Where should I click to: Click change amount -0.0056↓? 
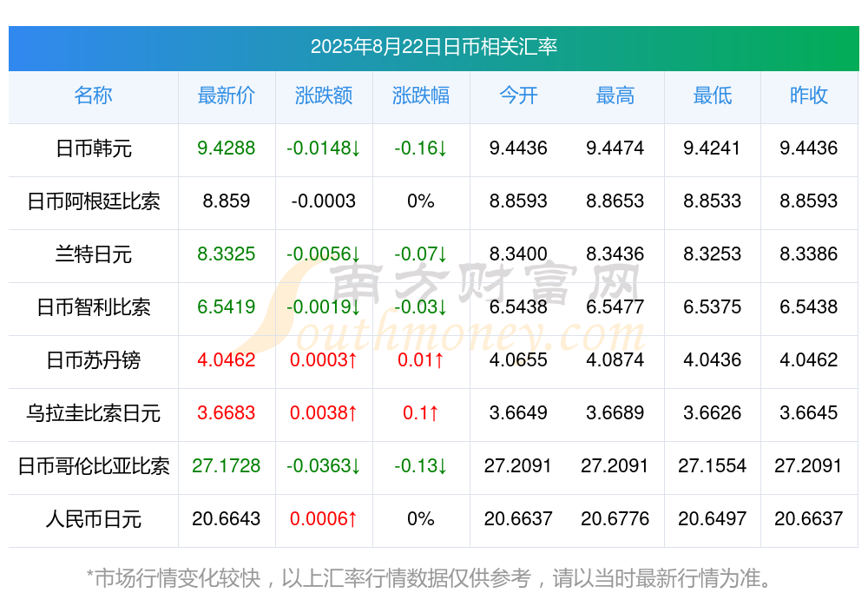tap(323, 254)
